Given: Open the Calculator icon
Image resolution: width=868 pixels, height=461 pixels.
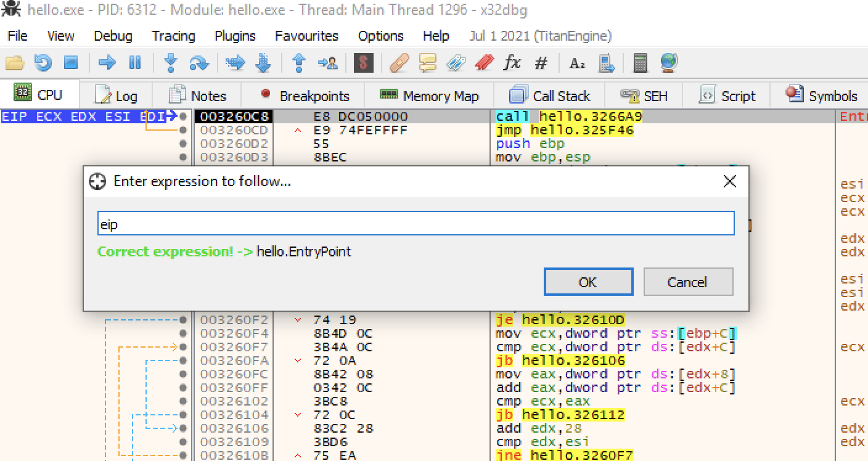Looking at the screenshot, I should pos(641,62).
